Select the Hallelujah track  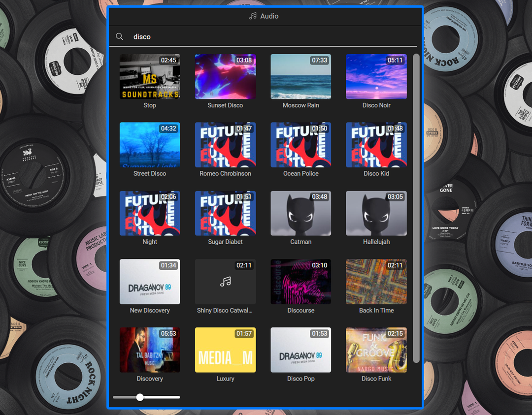376,213
